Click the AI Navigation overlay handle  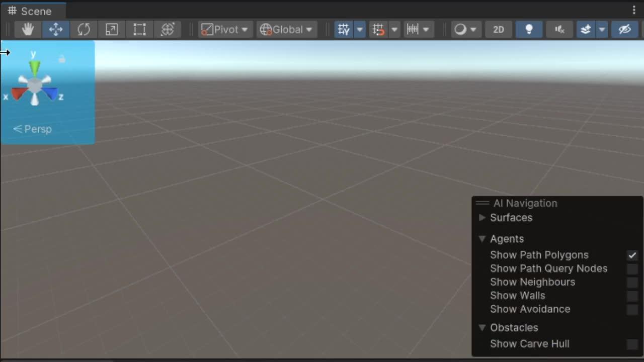pos(482,203)
